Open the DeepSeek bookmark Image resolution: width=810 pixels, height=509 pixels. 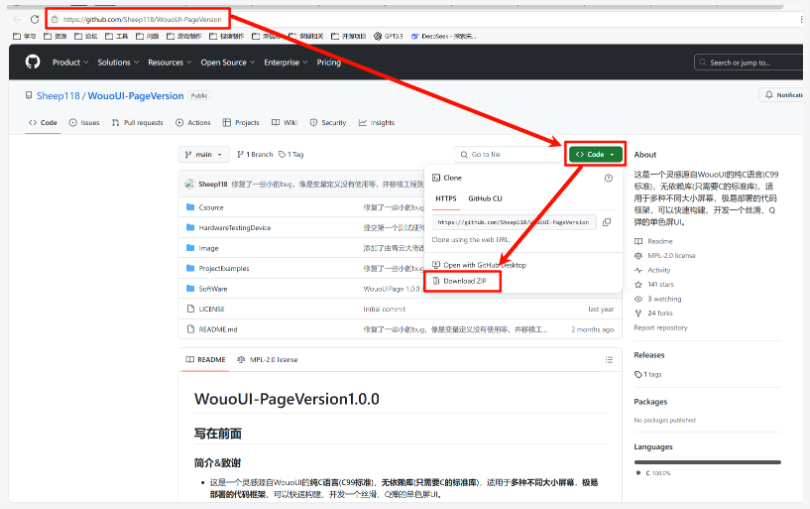click(x=443, y=36)
